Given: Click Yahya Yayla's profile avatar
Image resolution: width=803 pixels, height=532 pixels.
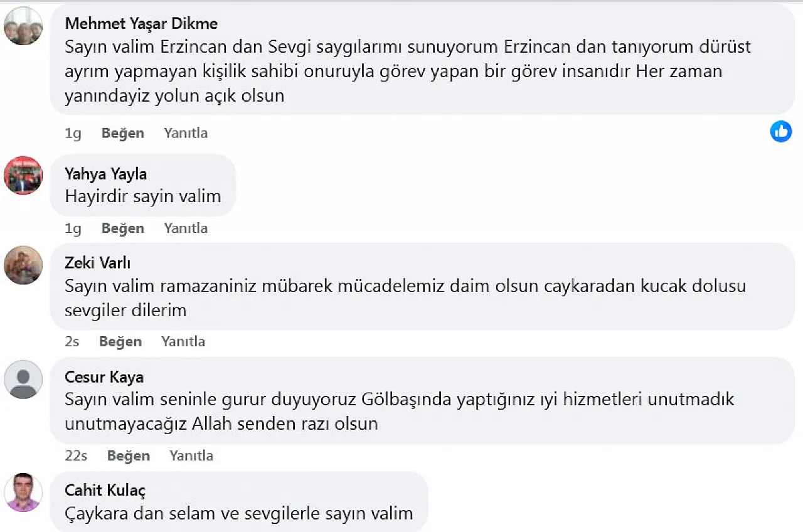Looking at the screenshot, I should point(23,176).
